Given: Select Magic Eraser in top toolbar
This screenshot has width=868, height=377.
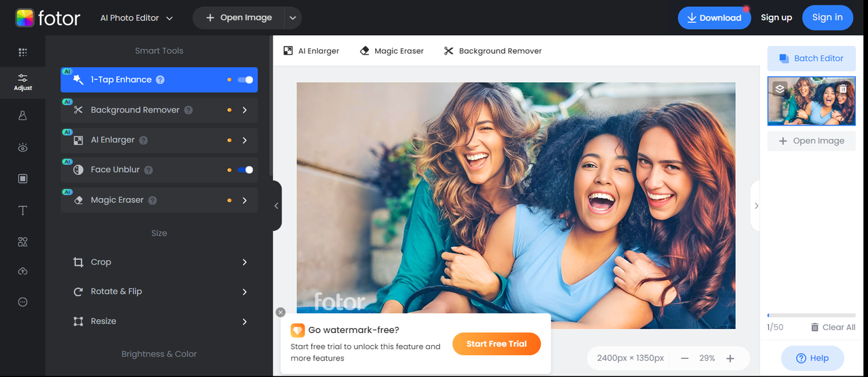Looking at the screenshot, I should (391, 51).
